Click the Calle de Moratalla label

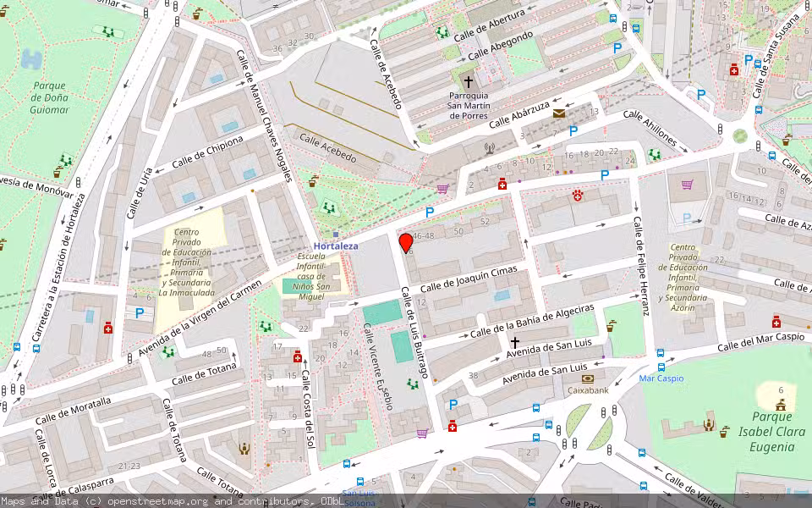click(74, 411)
